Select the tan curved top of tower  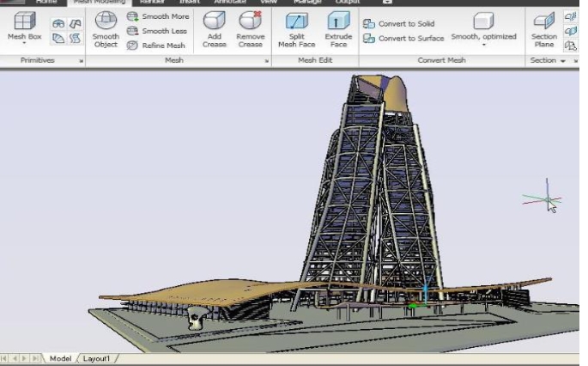(395, 92)
